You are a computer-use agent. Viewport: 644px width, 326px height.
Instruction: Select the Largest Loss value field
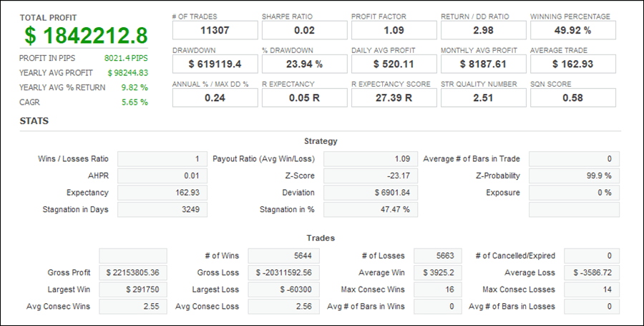pyautogui.click(x=284, y=289)
